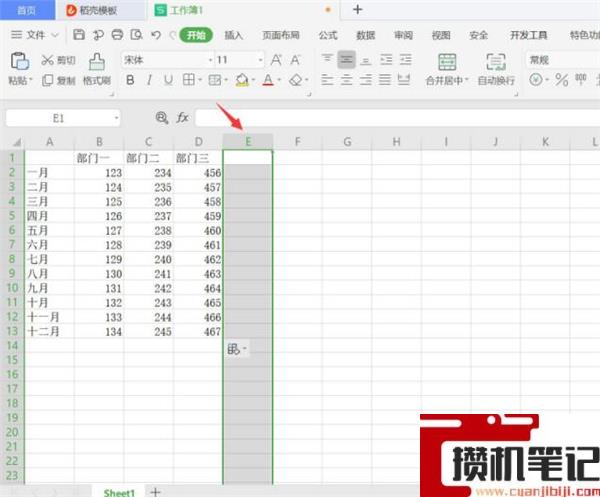Image resolution: width=600 pixels, height=497 pixels.
Task: Switch to the 数据 (Data) tab
Action: click(365, 36)
